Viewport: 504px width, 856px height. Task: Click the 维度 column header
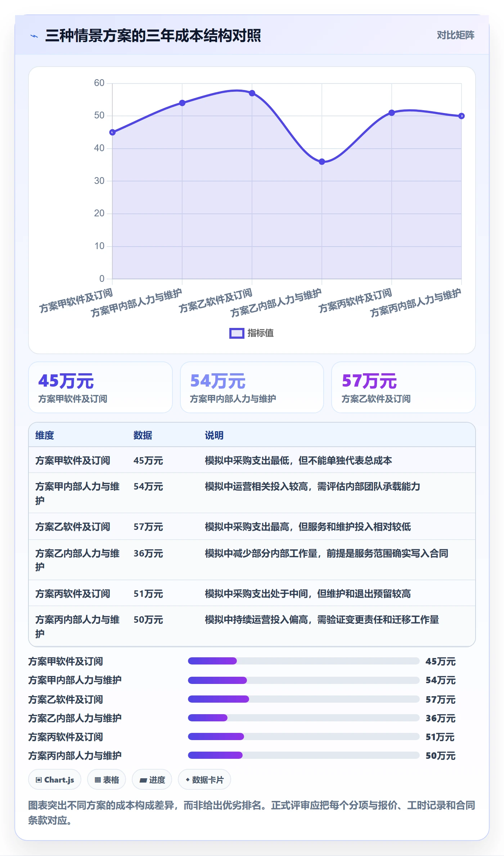click(x=45, y=435)
